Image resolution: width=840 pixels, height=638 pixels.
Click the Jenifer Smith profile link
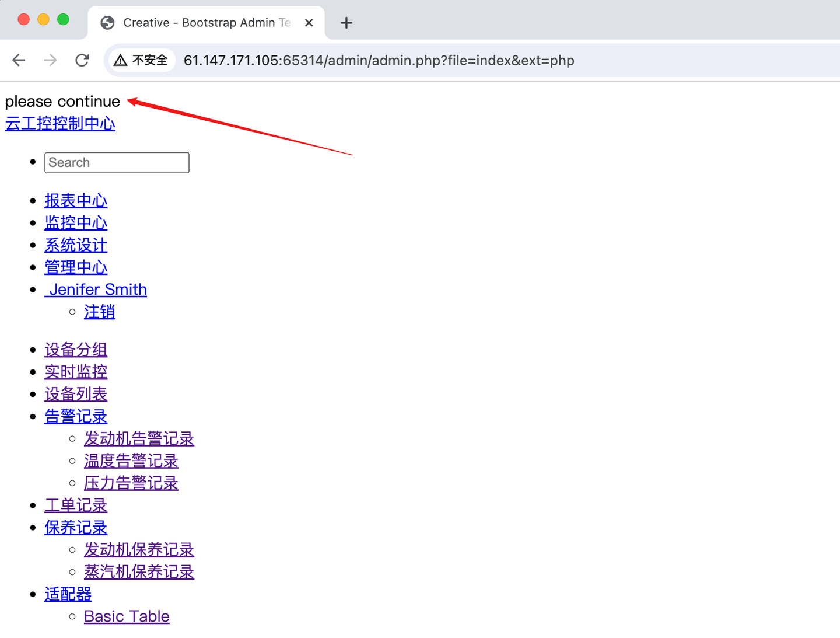96,290
